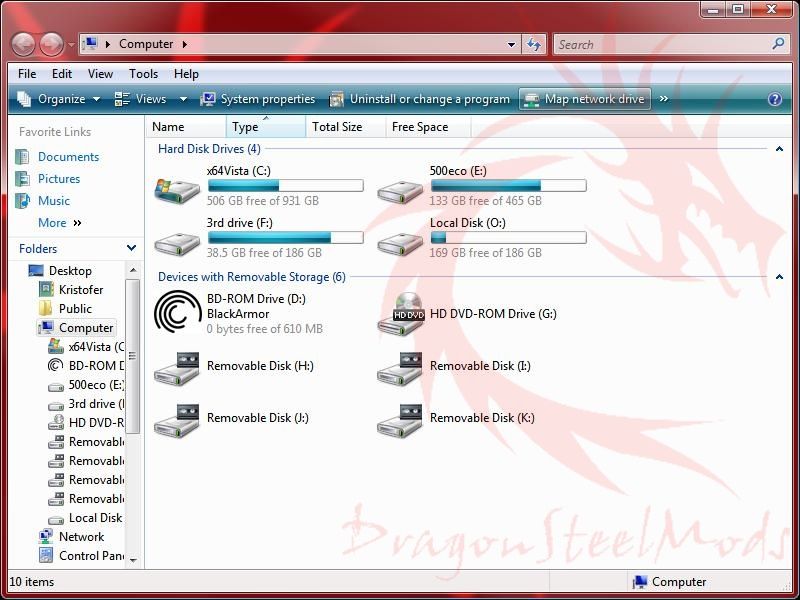Image resolution: width=800 pixels, height=600 pixels.
Task: Collapse Devices with Removable Storage group
Action: coord(779,277)
